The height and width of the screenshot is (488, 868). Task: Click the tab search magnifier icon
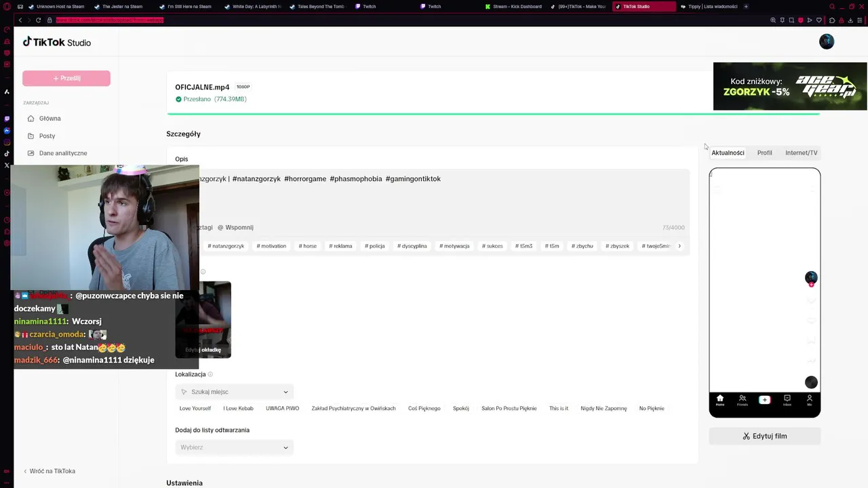click(x=832, y=6)
